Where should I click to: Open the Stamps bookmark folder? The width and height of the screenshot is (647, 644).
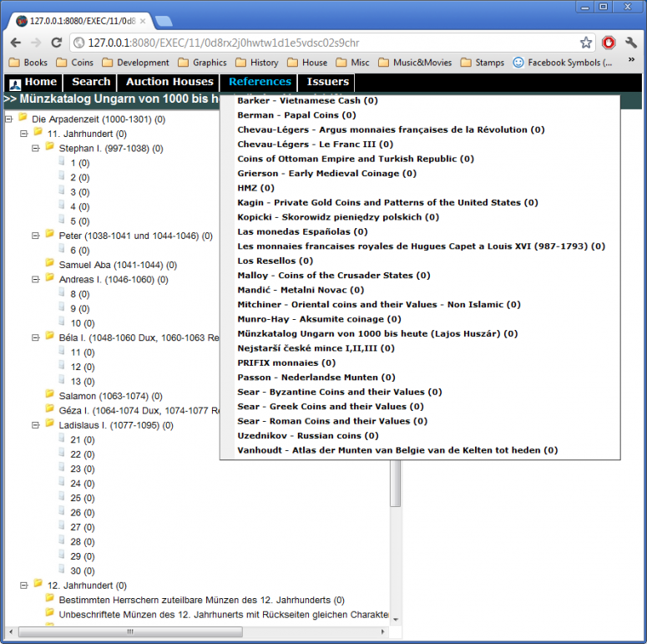[483, 63]
